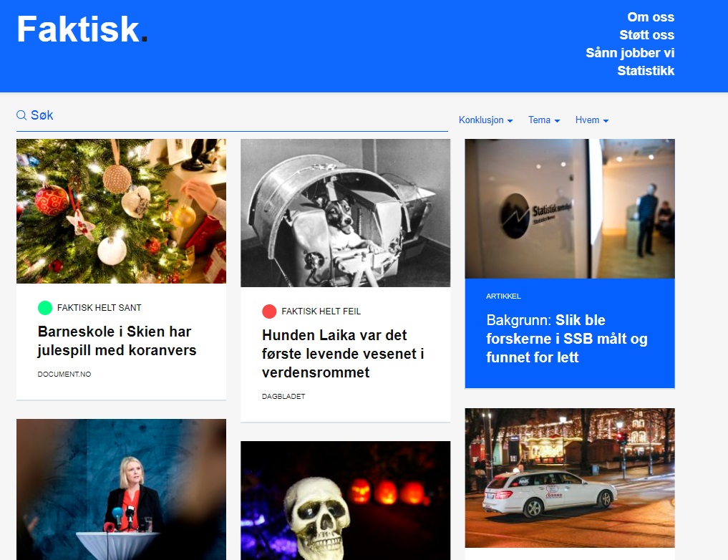Screen dimensions: 728x560
Task: Open the Statistikk menu link
Action: tap(646, 71)
